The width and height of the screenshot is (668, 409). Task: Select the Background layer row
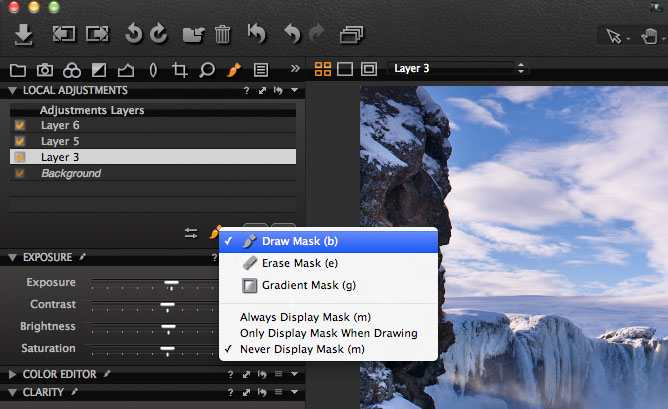153,173
